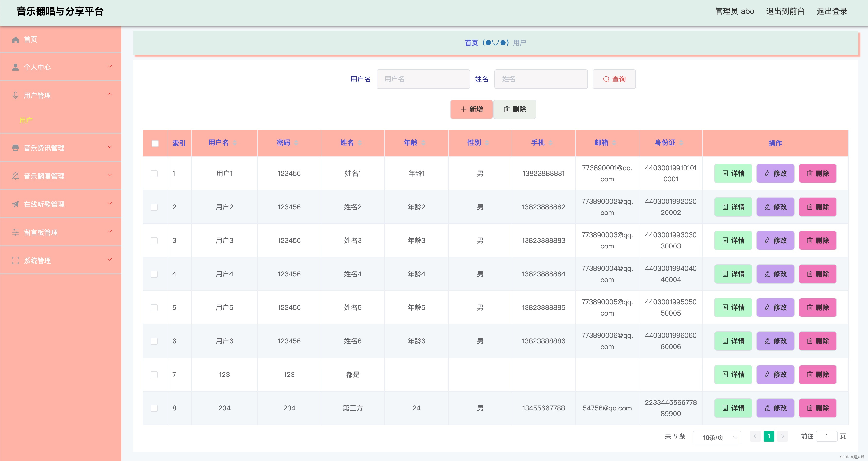
Task: Click the person icon beside 个人中心
Action: pos(16,67)
